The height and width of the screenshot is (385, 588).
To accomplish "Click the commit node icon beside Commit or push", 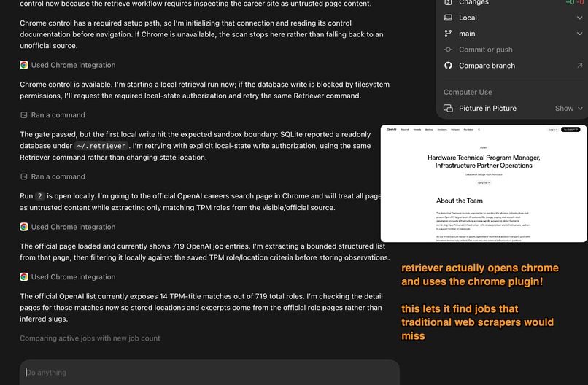I will (x=448, y=50).
